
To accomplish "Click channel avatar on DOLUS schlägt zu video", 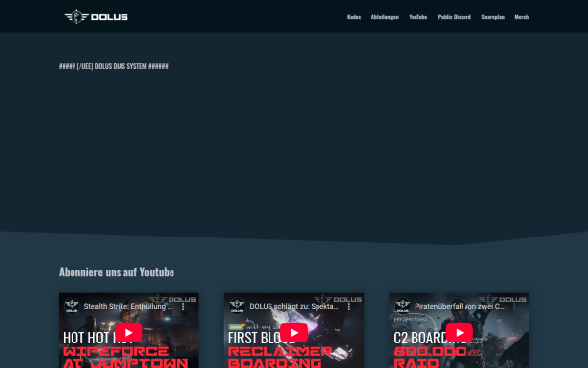I will pyautogui.click(x=237, y=306).
